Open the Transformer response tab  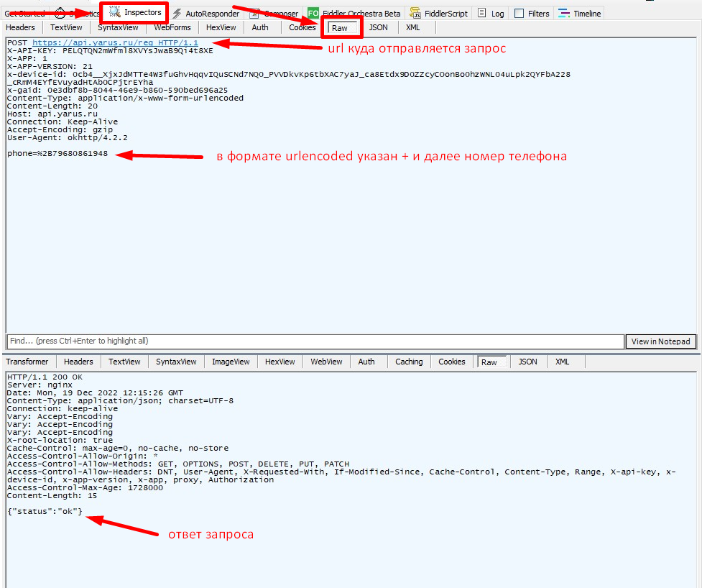point(27,362)
